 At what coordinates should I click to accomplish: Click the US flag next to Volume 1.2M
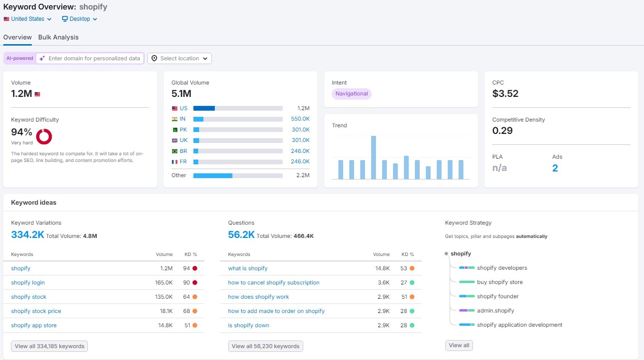click(38, 94)
